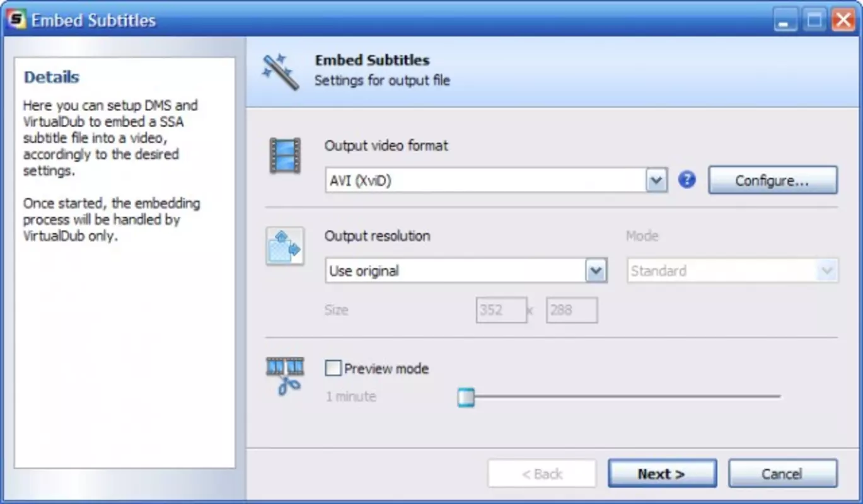Click the 'Output video format' label

[386, 146]
